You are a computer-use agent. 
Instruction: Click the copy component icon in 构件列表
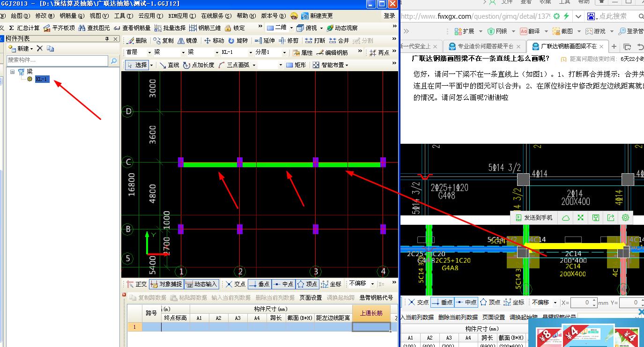pos(51,48)
